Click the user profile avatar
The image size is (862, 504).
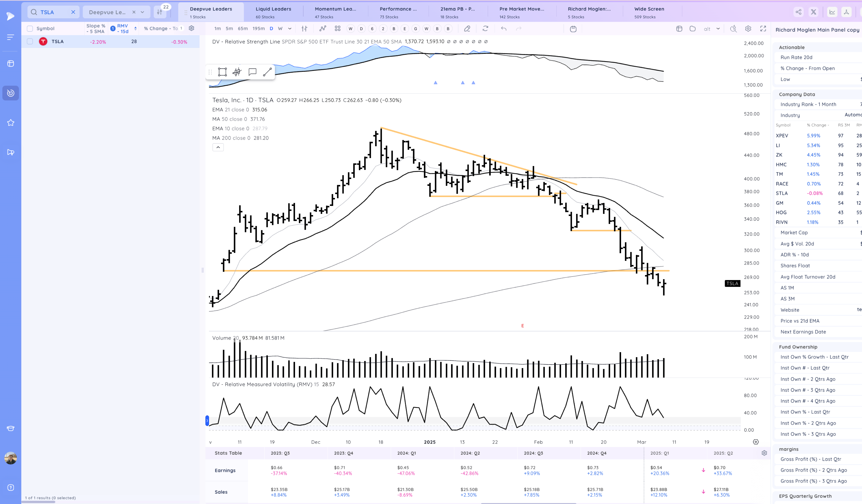[x=11, y=458]
